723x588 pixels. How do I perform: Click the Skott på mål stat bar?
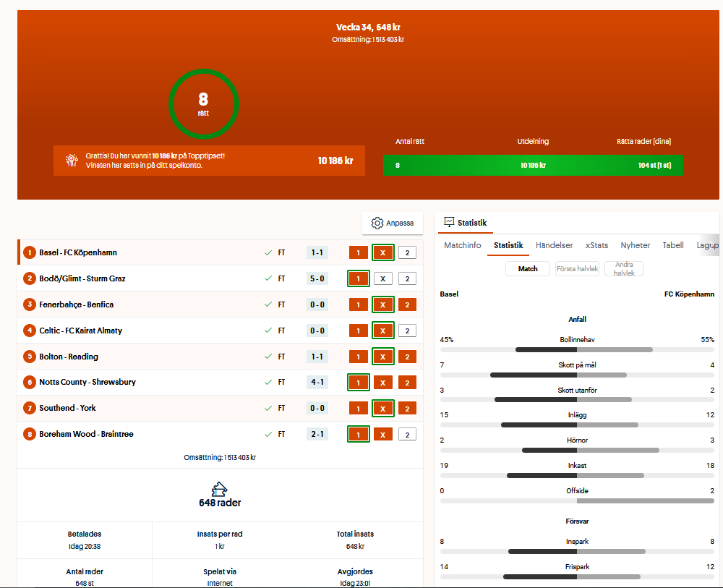[x=577, y=375]
